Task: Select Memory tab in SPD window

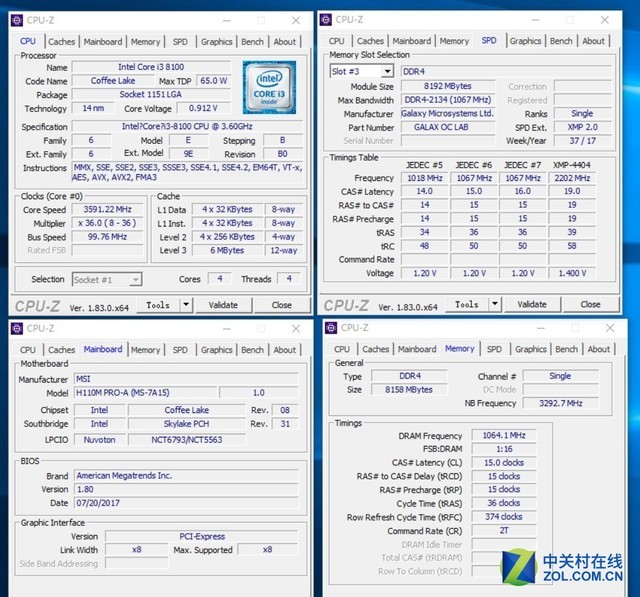Action: pyautogui.click(x=454, y=41)
